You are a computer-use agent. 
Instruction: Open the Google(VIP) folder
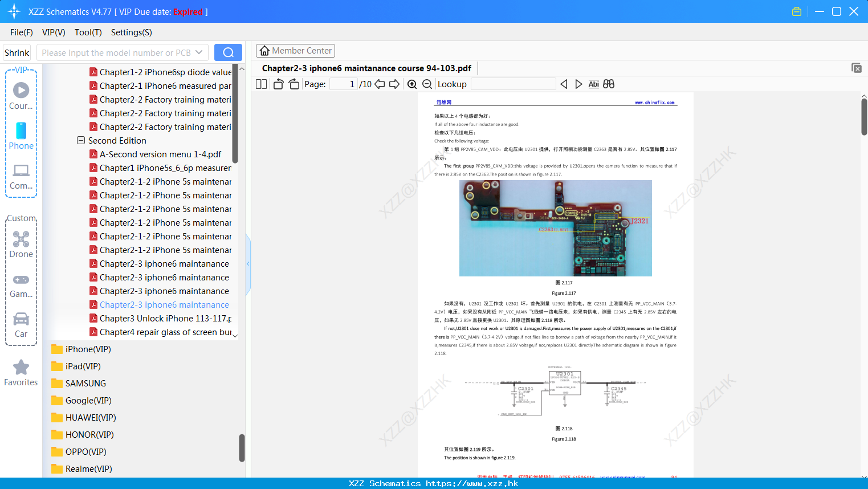[81, 401]
